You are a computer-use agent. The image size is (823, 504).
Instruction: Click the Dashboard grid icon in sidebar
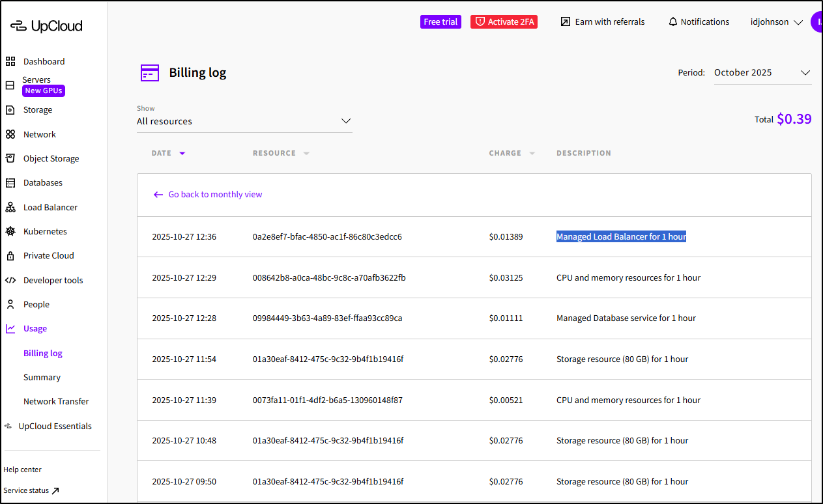10,61
